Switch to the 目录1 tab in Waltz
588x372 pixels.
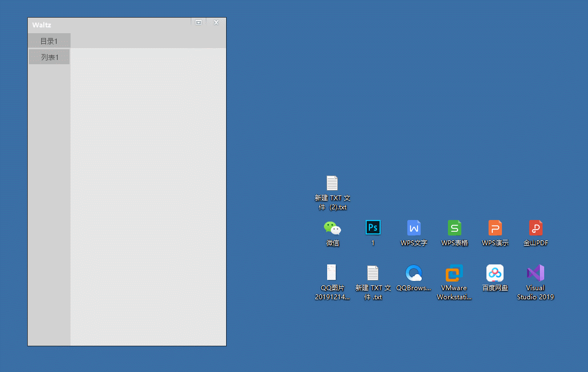coord(49,41)
